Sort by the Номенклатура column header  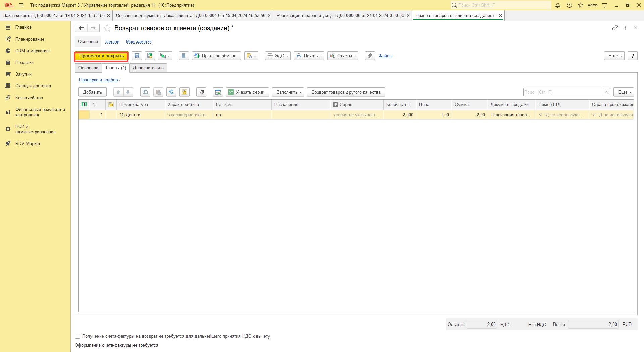coord(141,105)
